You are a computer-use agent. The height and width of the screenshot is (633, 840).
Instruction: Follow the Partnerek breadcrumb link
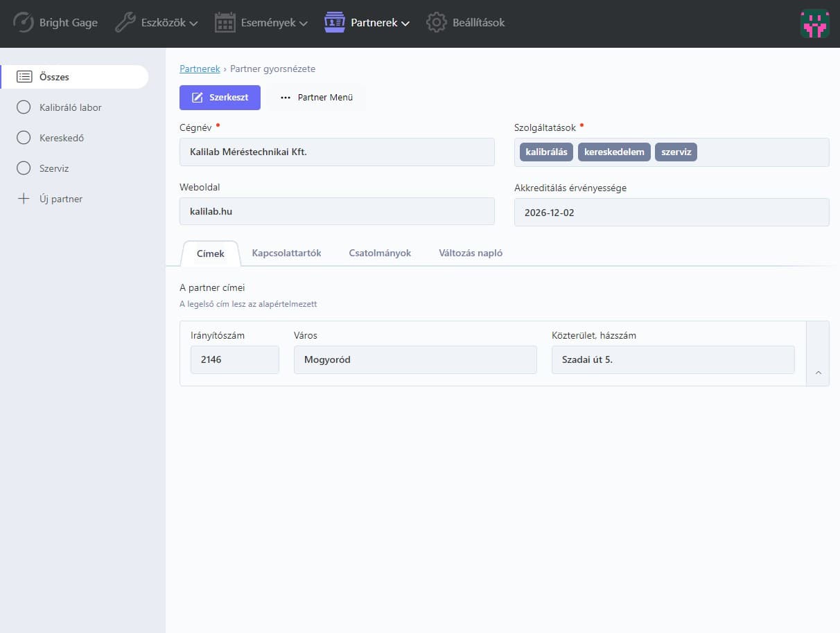(200, 69)
